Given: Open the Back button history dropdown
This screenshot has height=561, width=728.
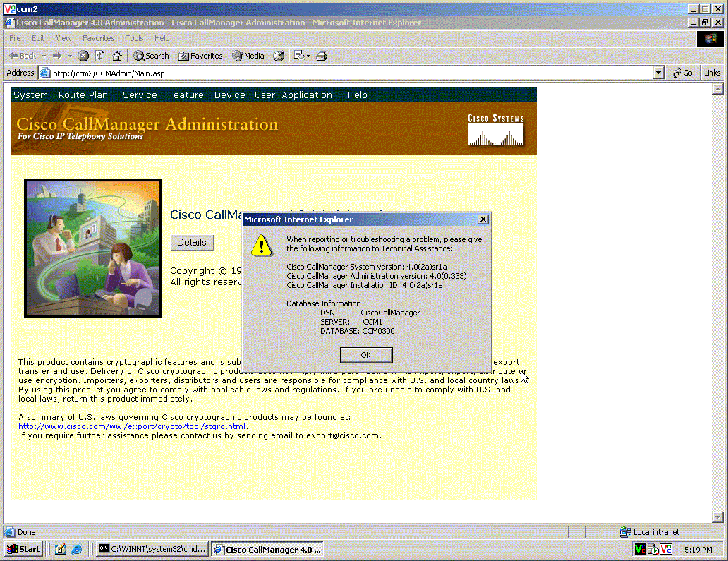Looking at the screenshot, I should coord(44,56).
